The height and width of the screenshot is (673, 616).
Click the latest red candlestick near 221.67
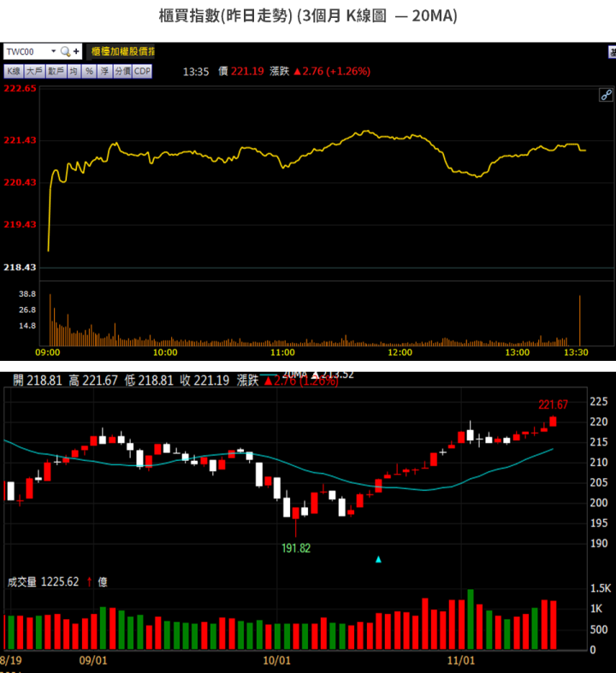coord(553,421)
